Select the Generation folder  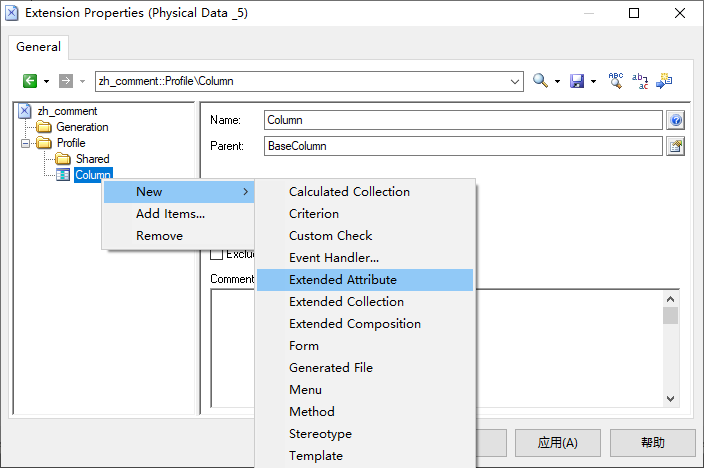[82, 127]
